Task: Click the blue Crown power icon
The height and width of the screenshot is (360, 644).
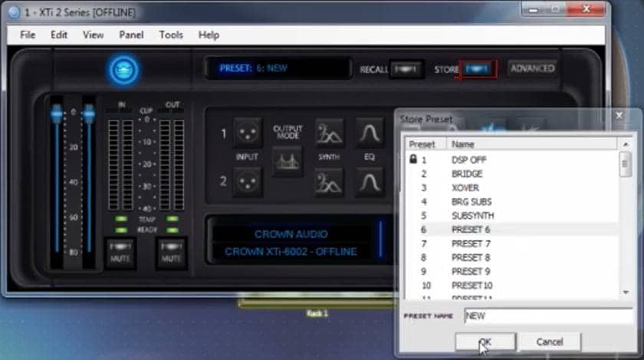Action: coord(123,70)
